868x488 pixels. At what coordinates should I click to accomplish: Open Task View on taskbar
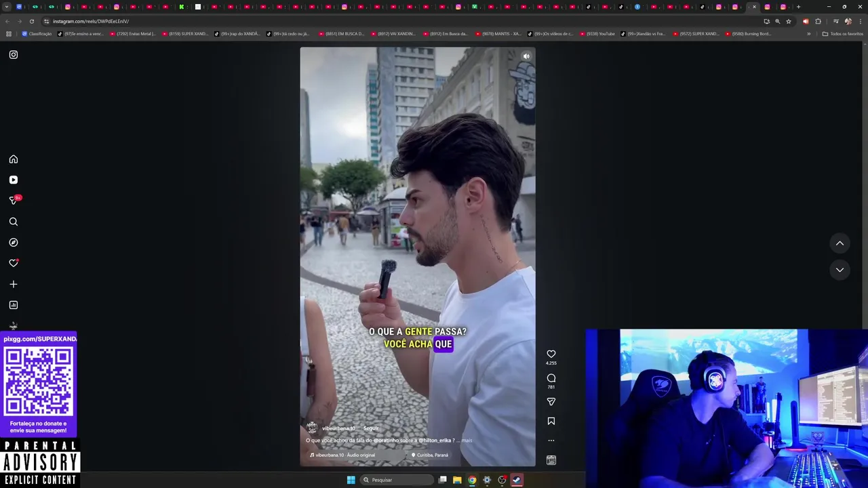[443, 480]
